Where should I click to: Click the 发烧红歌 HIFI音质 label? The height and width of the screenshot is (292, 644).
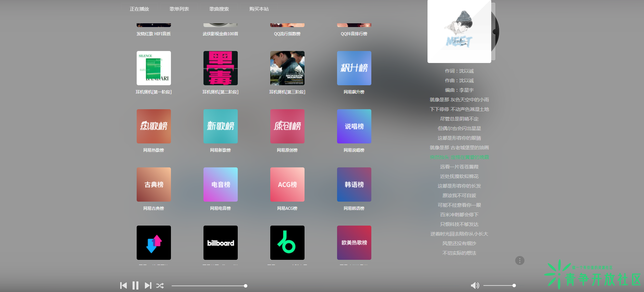154,34
